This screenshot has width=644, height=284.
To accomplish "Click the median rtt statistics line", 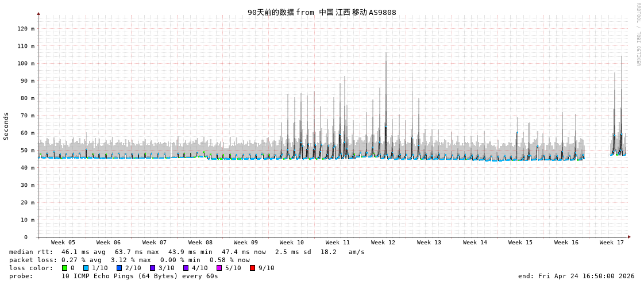I will [x=187, y=252].
